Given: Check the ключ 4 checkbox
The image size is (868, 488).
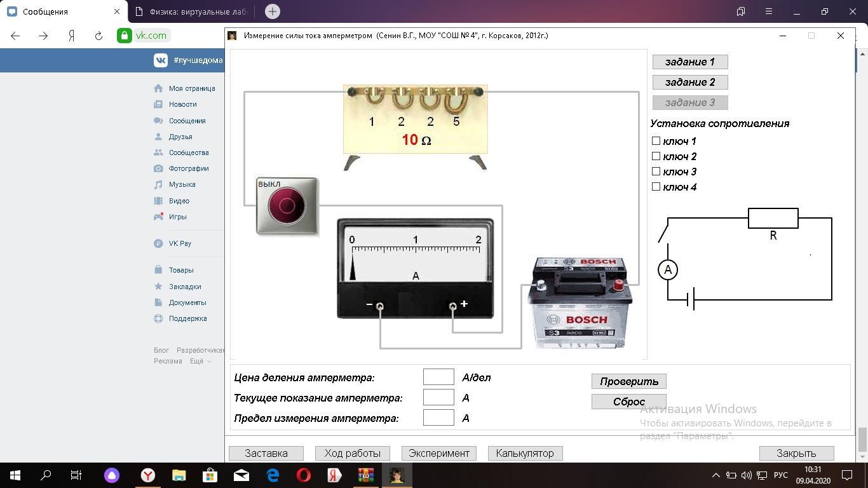Looking at the screenshot, I should click(656, 187).
